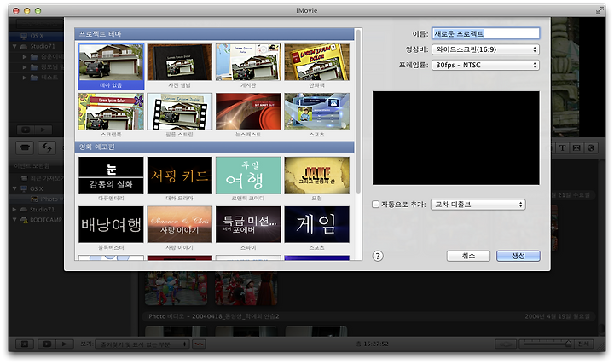
Task: Open the 교차 디졸브 transition dropdown
Action: (x=478, y=205)
